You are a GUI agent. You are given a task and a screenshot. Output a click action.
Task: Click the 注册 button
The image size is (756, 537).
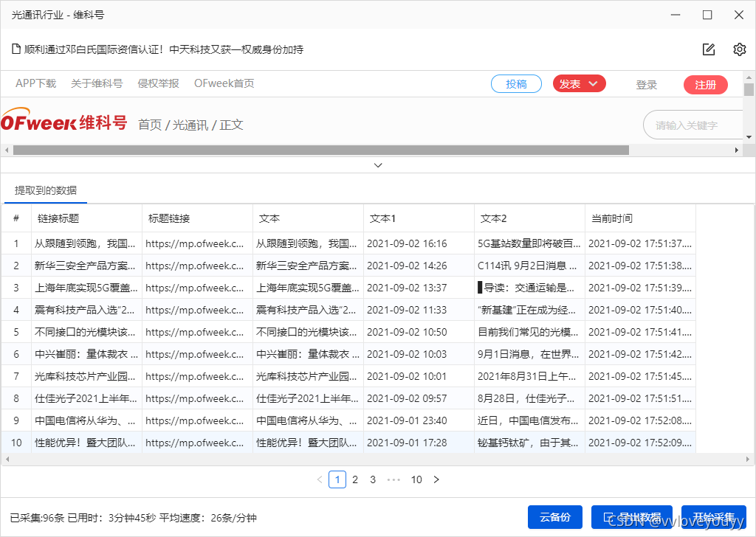pos(705,85)
